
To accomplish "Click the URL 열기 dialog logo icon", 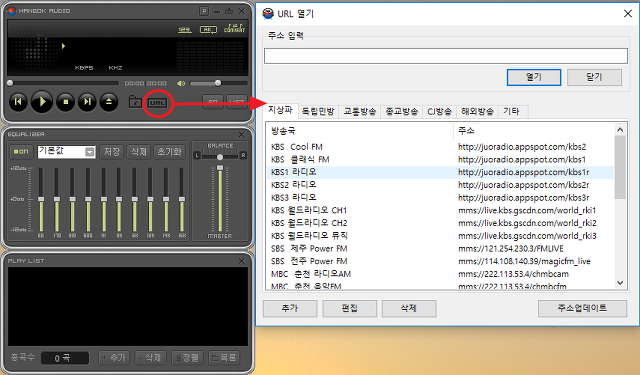I will 268,14.
